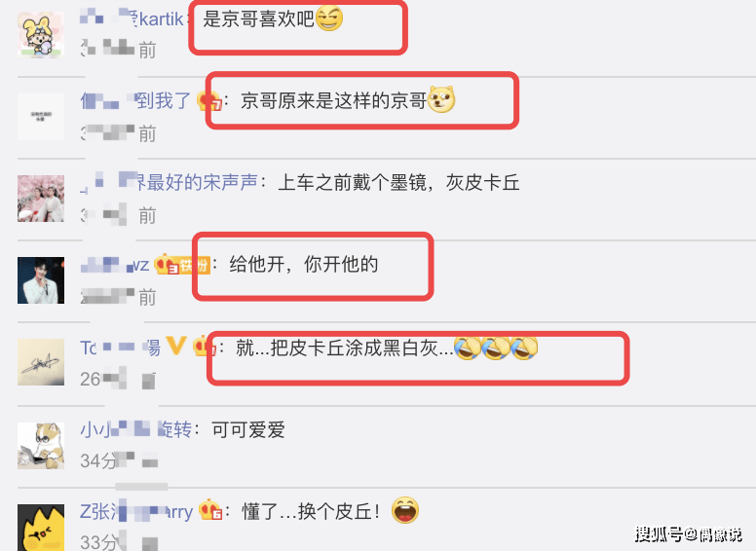Image resolution: width=756 pixels, height=551 pixels.
Task: Click the username ending 最好的宋声声
Action: tap(169, 183)
